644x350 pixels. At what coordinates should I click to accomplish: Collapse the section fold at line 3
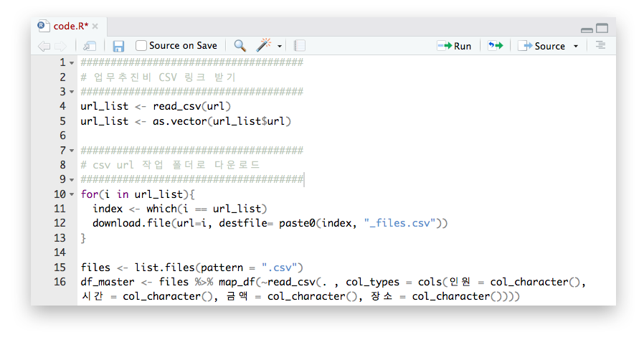pyautogui.click(x=72, y=92)
